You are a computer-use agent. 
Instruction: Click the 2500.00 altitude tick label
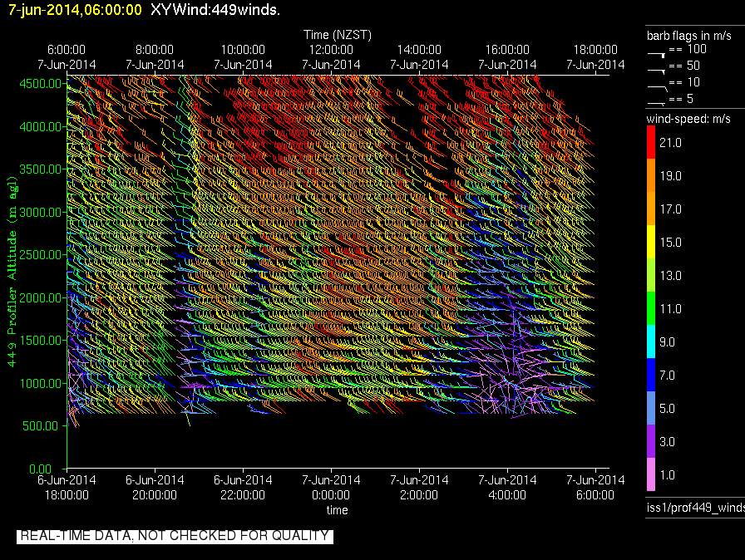(x=41, y=255)
